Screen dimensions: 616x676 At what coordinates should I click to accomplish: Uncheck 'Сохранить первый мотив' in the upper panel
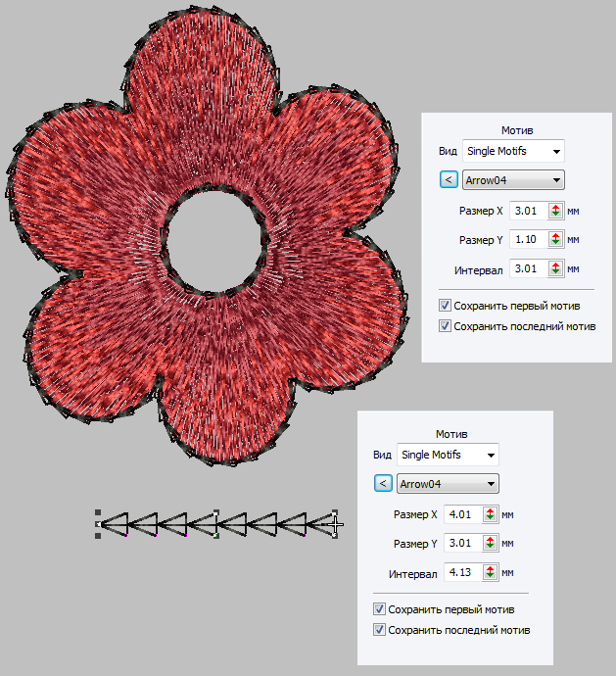point(446,306)
